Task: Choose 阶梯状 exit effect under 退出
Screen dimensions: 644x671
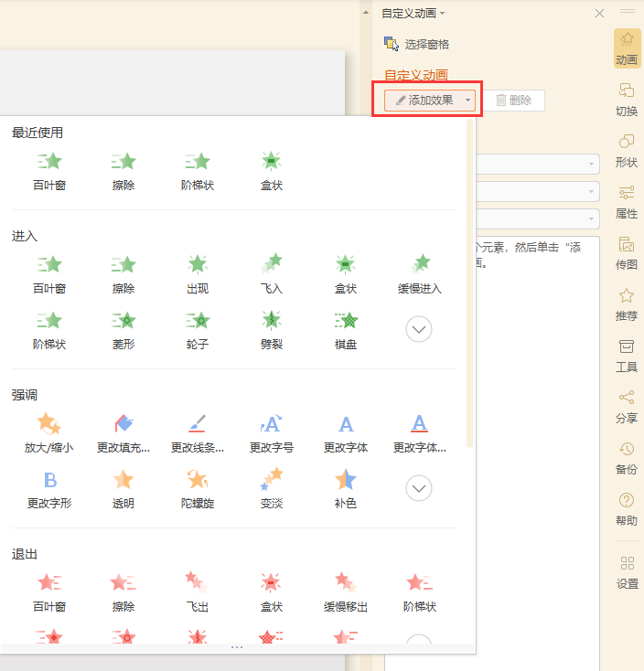Action: tap(420, 592)
